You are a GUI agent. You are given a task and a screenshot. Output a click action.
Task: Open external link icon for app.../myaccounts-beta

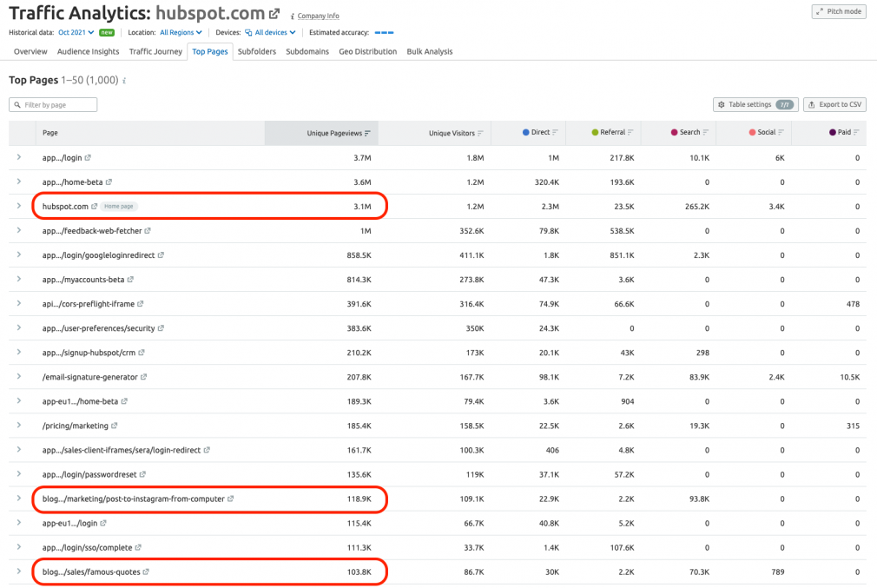(130, 279)
